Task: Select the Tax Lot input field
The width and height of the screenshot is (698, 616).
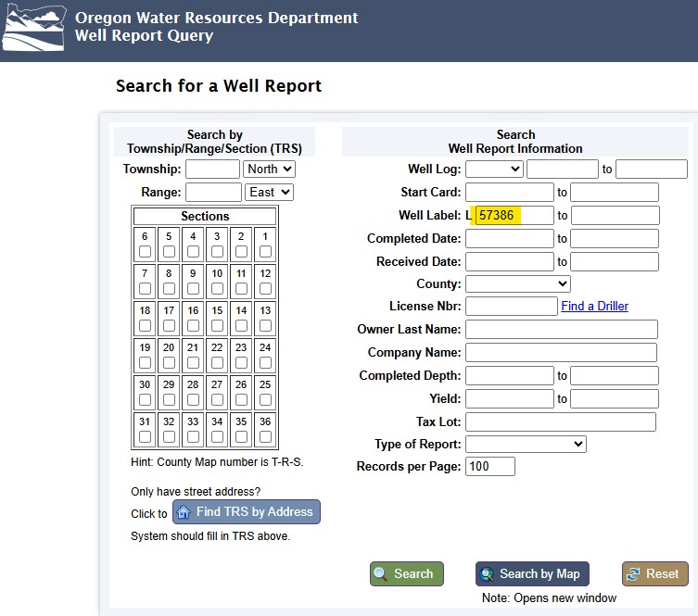Action: coord(560,421)
